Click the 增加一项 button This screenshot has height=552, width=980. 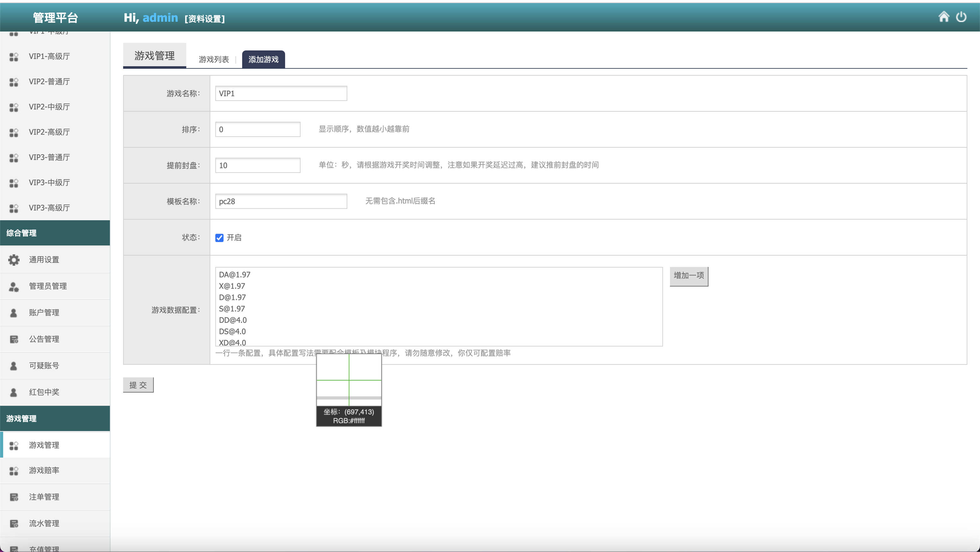(x=689, y=276)
